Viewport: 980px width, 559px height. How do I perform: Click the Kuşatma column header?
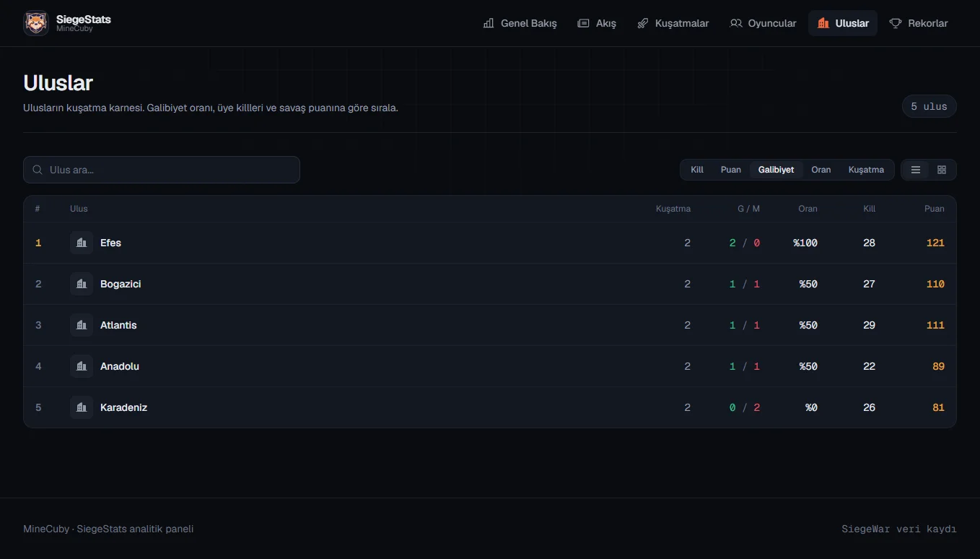click(673, 209)
